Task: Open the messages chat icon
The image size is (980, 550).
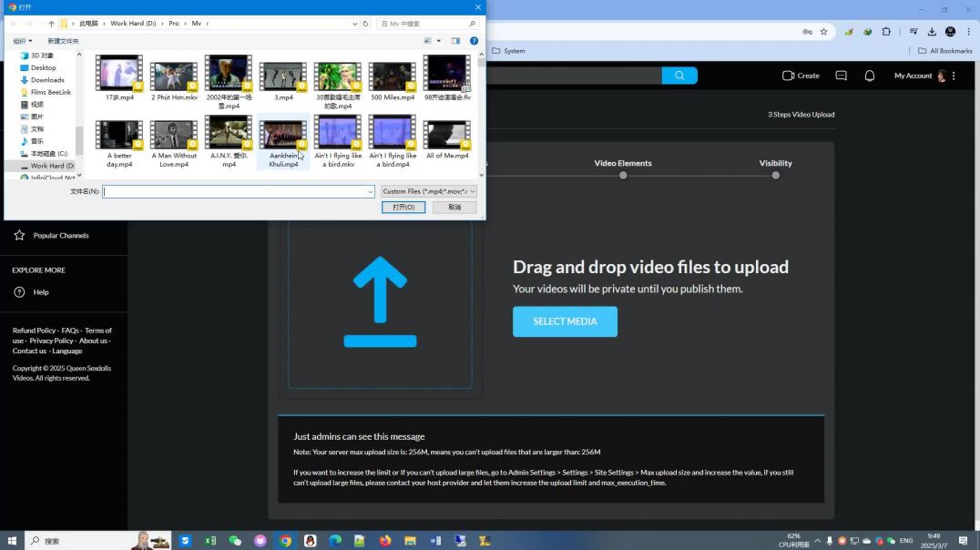Action: coord(842,76)
